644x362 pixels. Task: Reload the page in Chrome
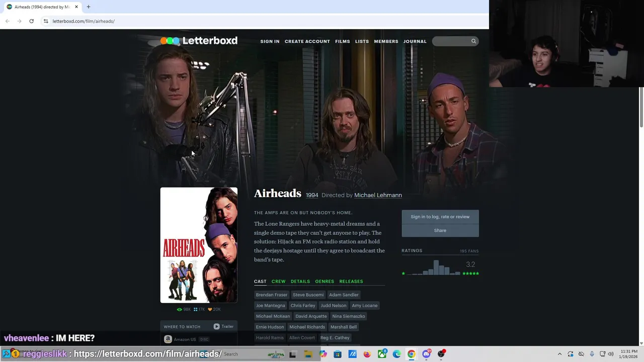click(x=31, y=21)
